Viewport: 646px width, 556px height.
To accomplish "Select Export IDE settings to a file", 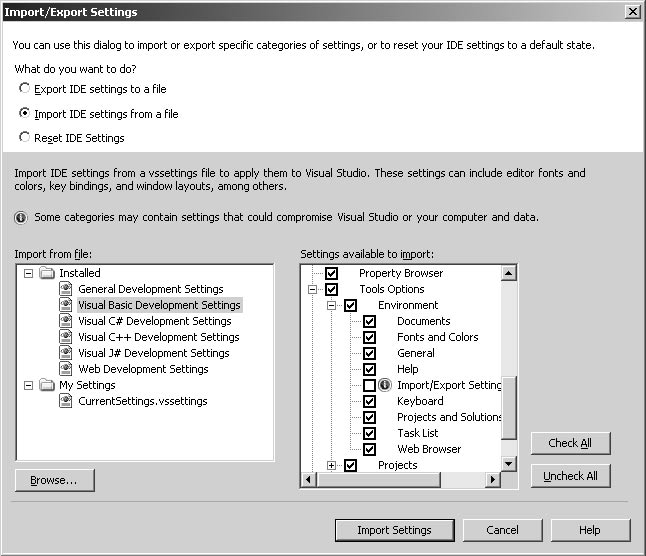I will tap(24, 88).
